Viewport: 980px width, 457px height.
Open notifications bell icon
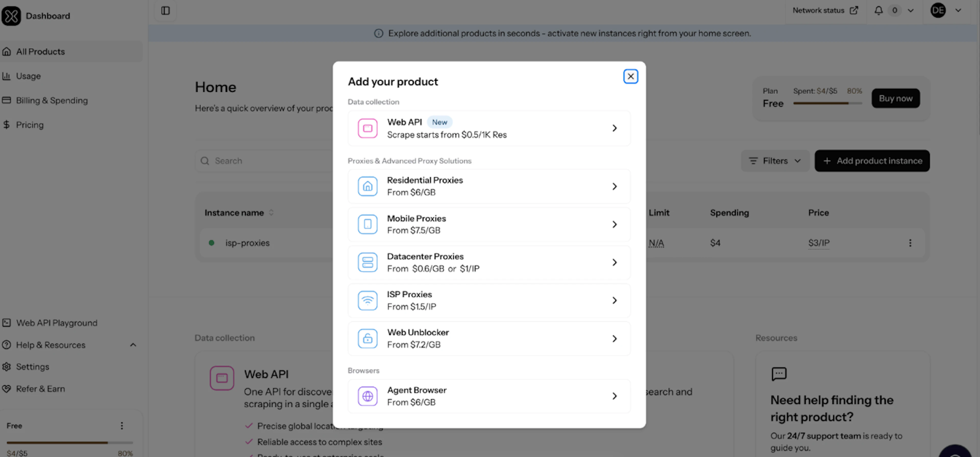click(878, 10)
